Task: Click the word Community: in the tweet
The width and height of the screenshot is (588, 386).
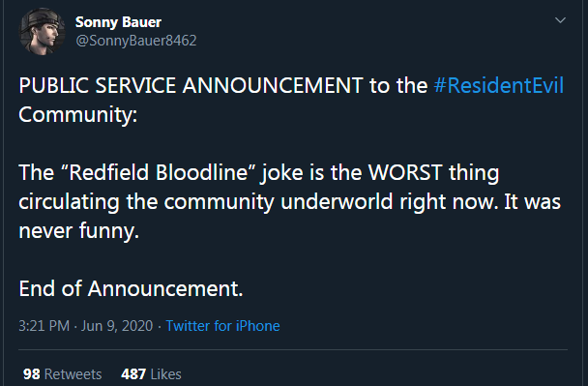Action: pyautogui.click(x=78, y=115)
